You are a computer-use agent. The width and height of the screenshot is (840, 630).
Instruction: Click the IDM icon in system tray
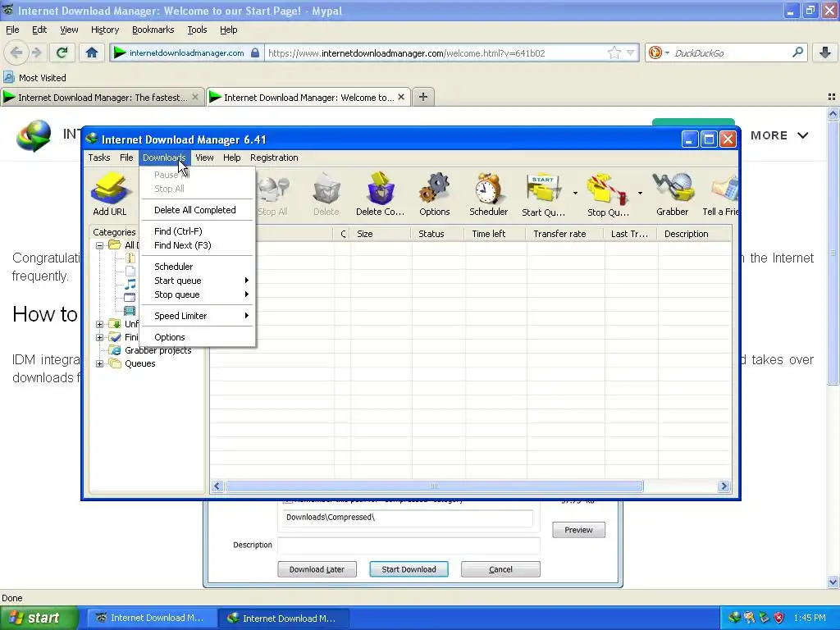(x=734, y=618)
